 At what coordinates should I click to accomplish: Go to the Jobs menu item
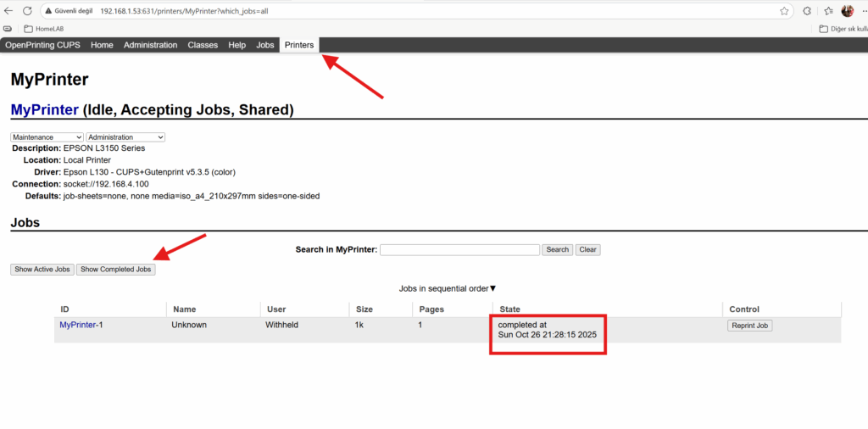coord(265,45)
